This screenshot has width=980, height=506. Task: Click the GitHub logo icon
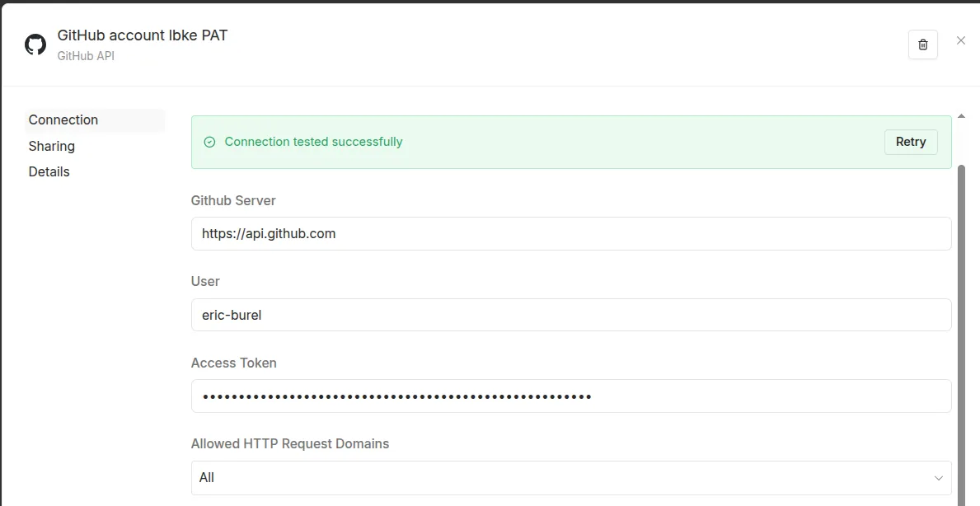35,45
